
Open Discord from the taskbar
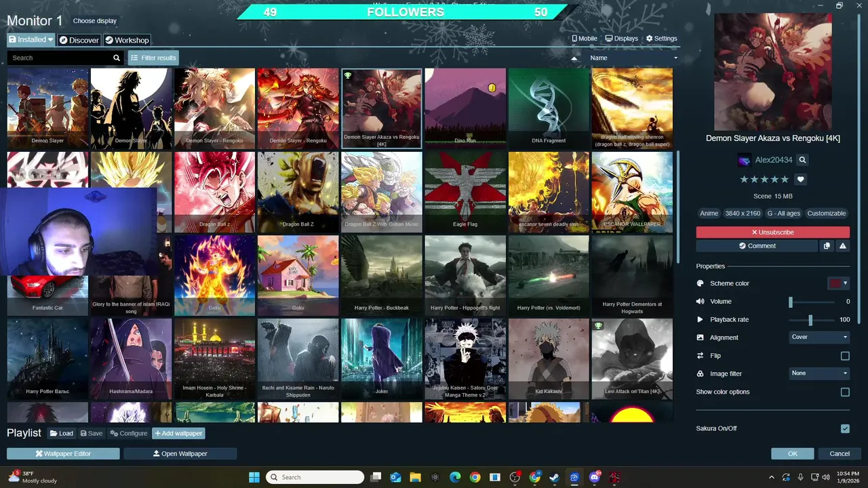tap(595, 477)
